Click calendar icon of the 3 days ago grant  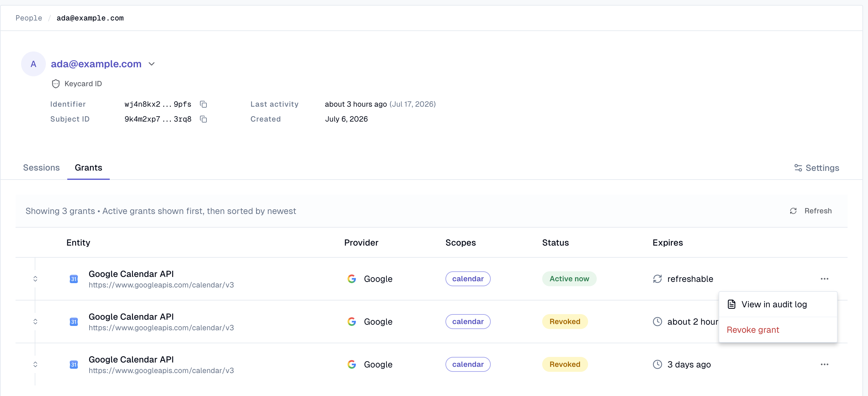point(74,364)
